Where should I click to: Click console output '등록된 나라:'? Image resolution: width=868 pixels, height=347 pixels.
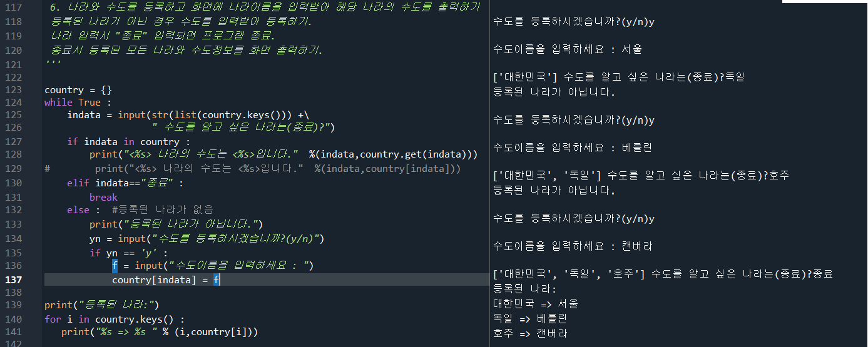pyautogui.click(x=524, y=289)
